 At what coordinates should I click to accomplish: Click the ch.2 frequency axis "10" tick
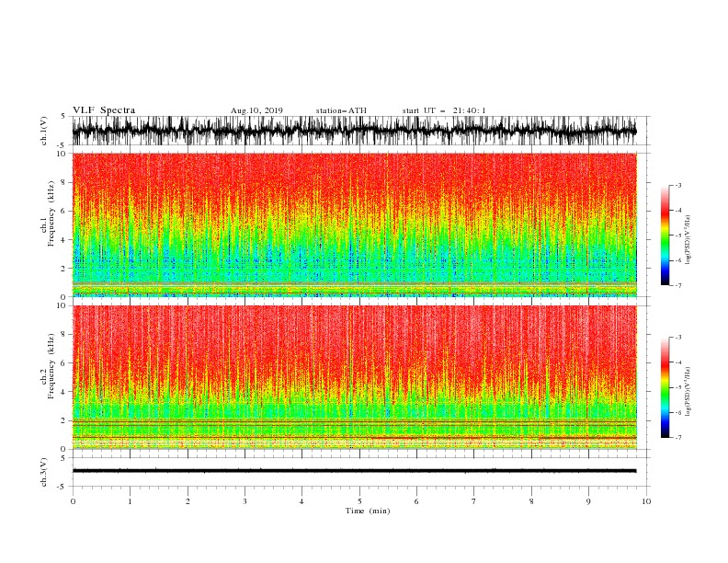[63, 305]
